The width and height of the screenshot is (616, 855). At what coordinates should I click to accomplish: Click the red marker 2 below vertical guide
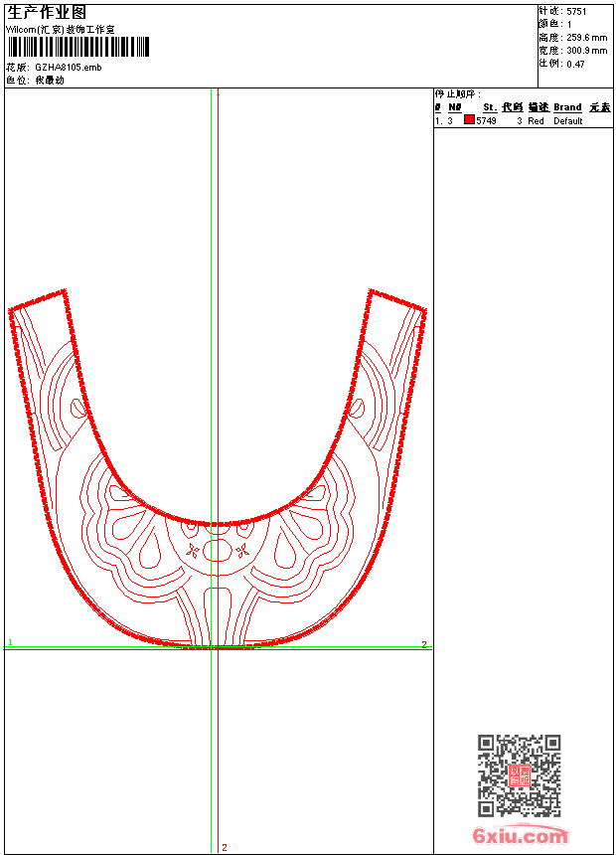coord(225,847)
